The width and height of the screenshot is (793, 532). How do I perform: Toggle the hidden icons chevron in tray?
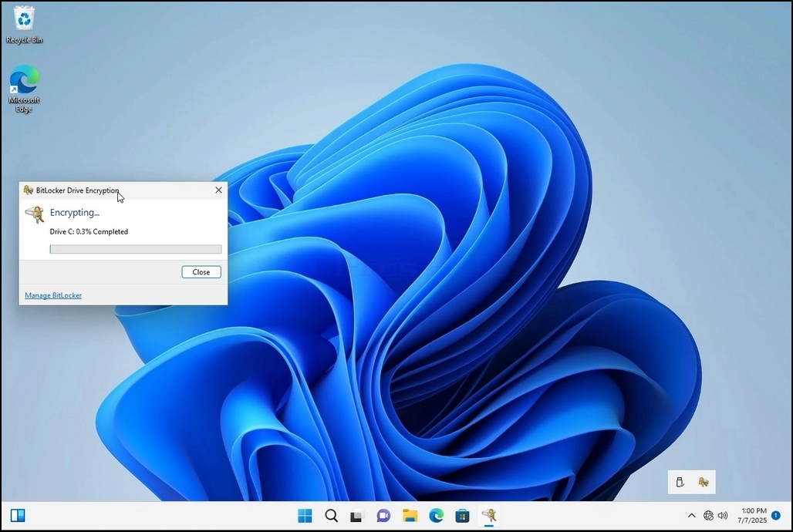click(691, 515)
